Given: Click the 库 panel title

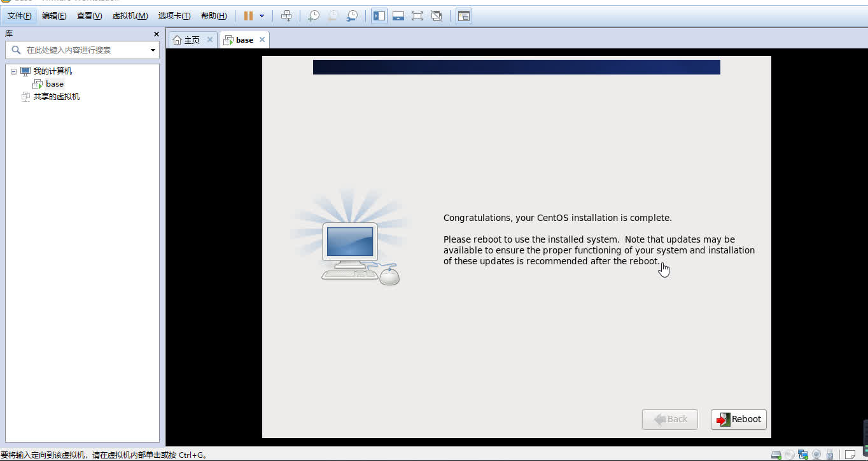Looking at the screenshot, I should (9, 34).
